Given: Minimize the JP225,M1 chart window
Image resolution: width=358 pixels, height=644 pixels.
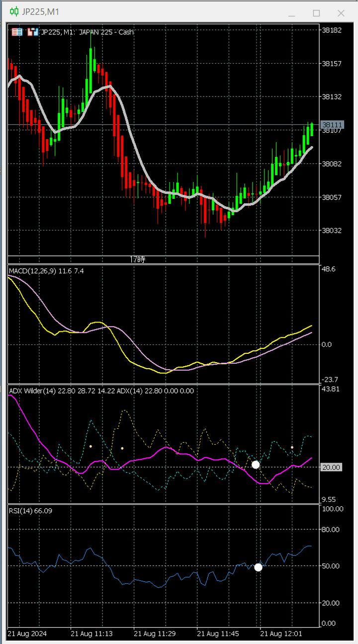Looking at the screenshot, I should (x=291, y=13).
